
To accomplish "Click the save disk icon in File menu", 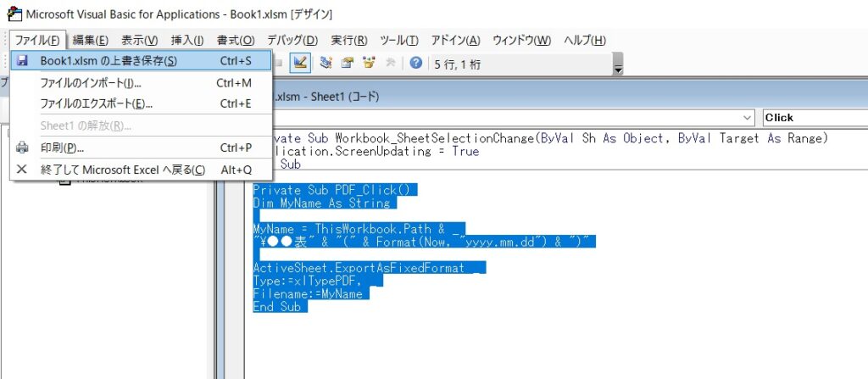I will point(21,60).
